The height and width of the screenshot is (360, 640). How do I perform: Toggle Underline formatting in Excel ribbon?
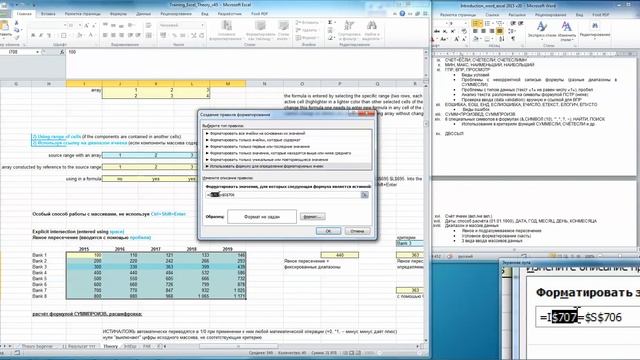click(x=49, y=36)
